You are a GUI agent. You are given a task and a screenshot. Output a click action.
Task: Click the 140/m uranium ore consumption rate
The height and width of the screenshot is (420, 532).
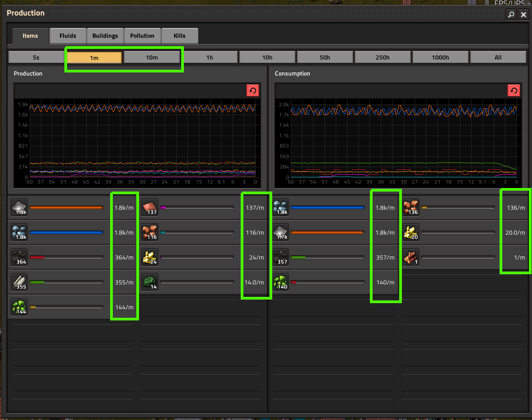pos(385,282)
